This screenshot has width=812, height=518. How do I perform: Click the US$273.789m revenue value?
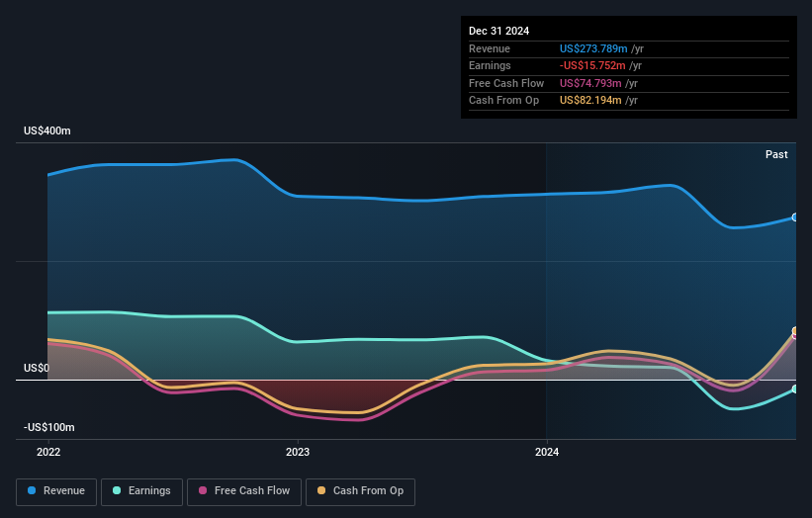click(x=593, y=48)
